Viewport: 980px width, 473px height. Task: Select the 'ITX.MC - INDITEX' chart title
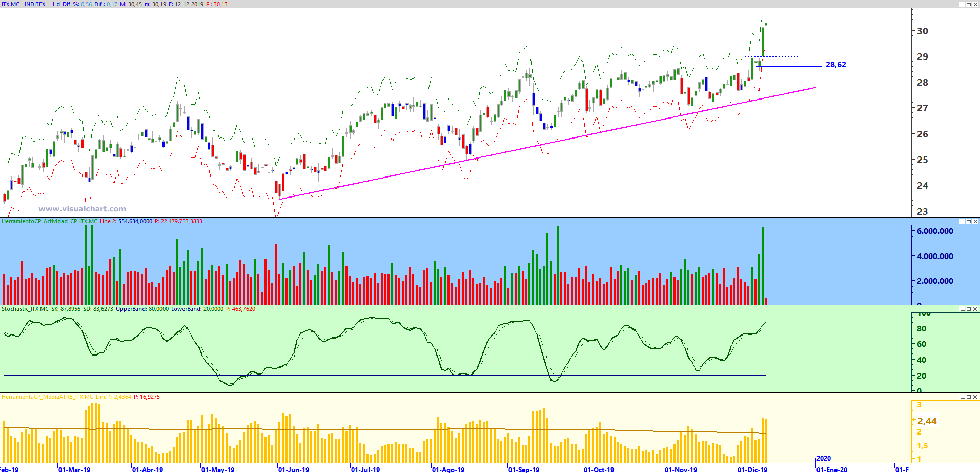pos(24,4)
